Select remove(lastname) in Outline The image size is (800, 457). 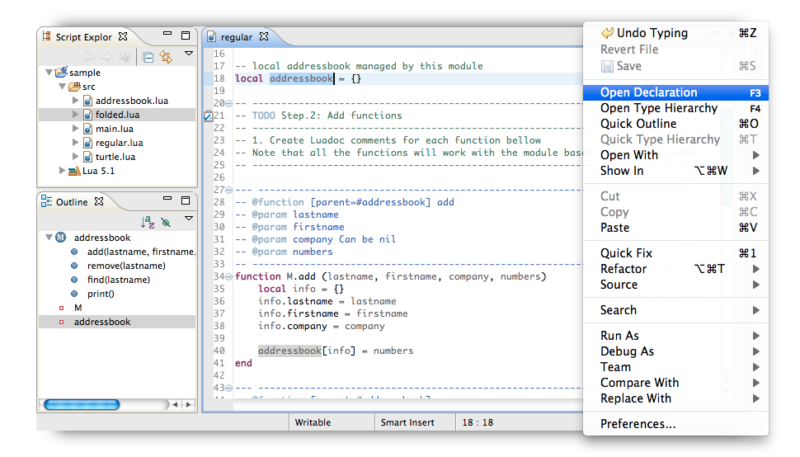126,265
